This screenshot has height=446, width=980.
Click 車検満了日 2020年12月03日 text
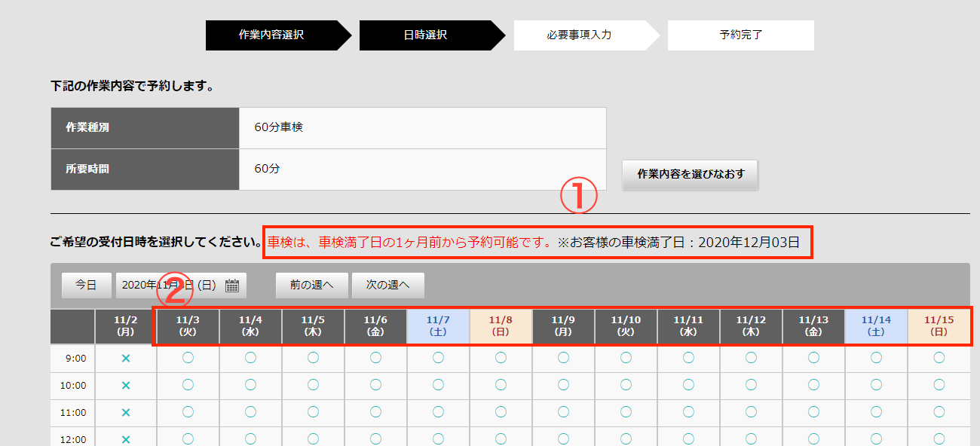(x=678, y=243)
